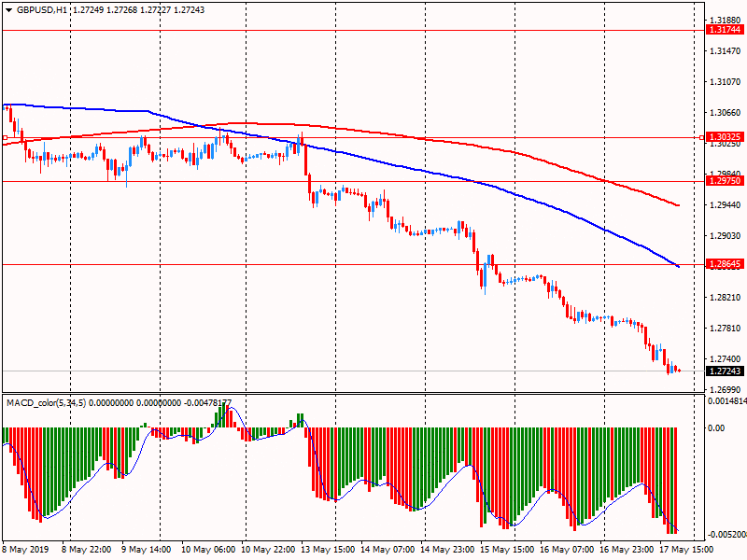This screenshot has width=747, height=560.
Task: Click the 1.29750 red price level label
Action: (x=726, y=181)
